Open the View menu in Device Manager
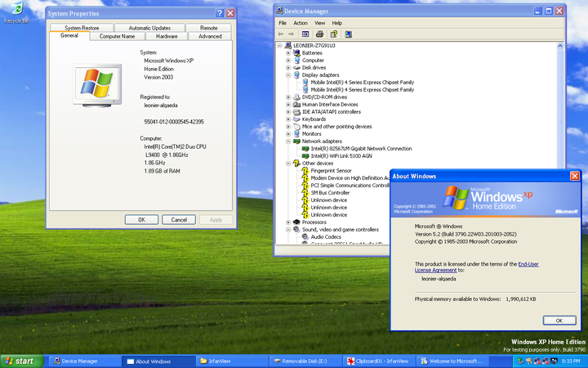This screenshot has width=588, height=368. tap(320, 23)
